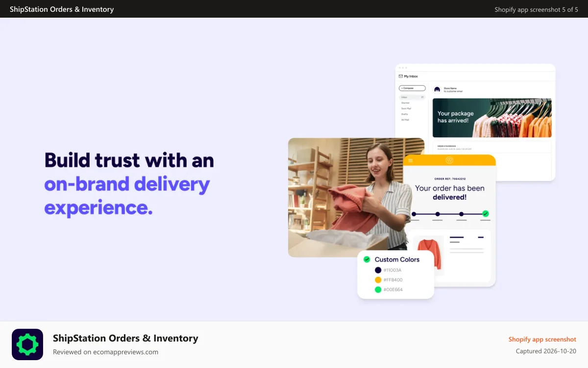
Task: Click the Compose button in the inbox
Action: 412,88
